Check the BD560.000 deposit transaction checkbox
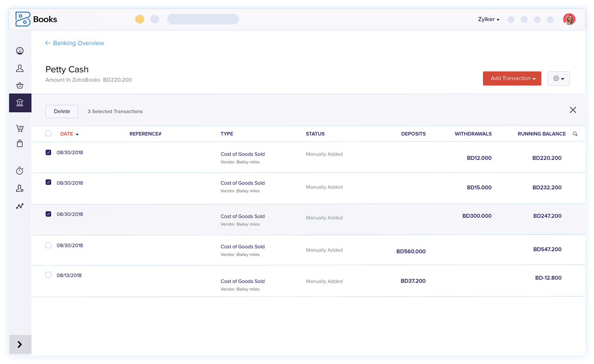 [x=48, y=245]
